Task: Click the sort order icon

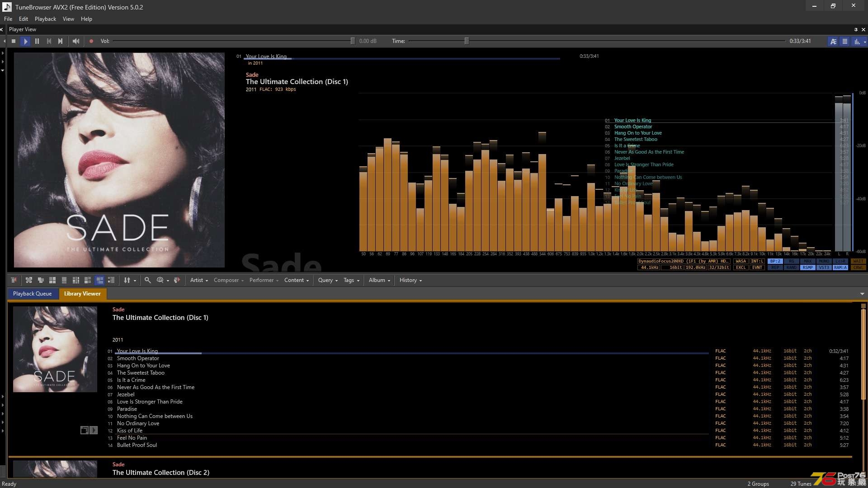Action: [x=127, y=280]
